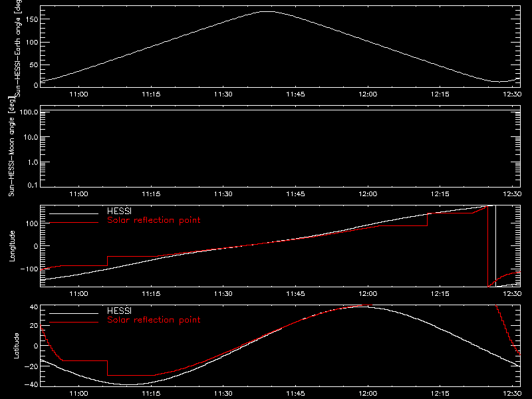Click 11:00 label under Longitude plot

click(78, 293)
